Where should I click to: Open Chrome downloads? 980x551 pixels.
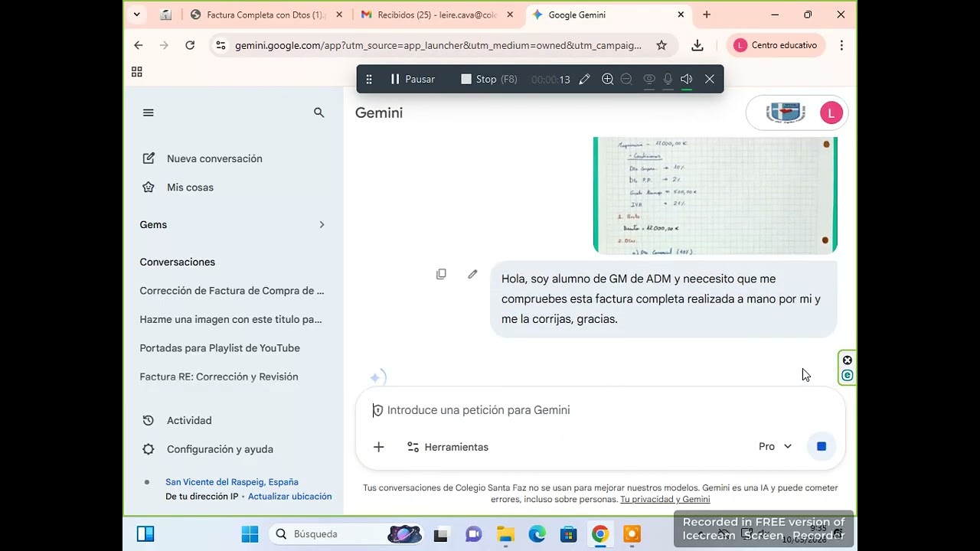697,45
